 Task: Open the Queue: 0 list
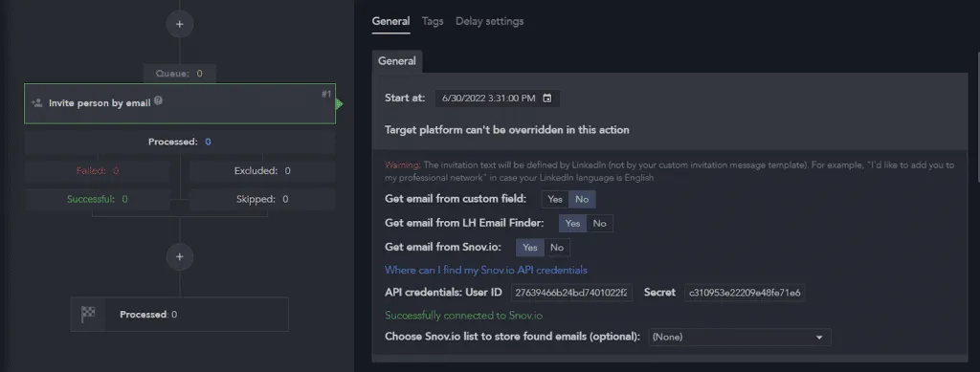click(179, 74)
